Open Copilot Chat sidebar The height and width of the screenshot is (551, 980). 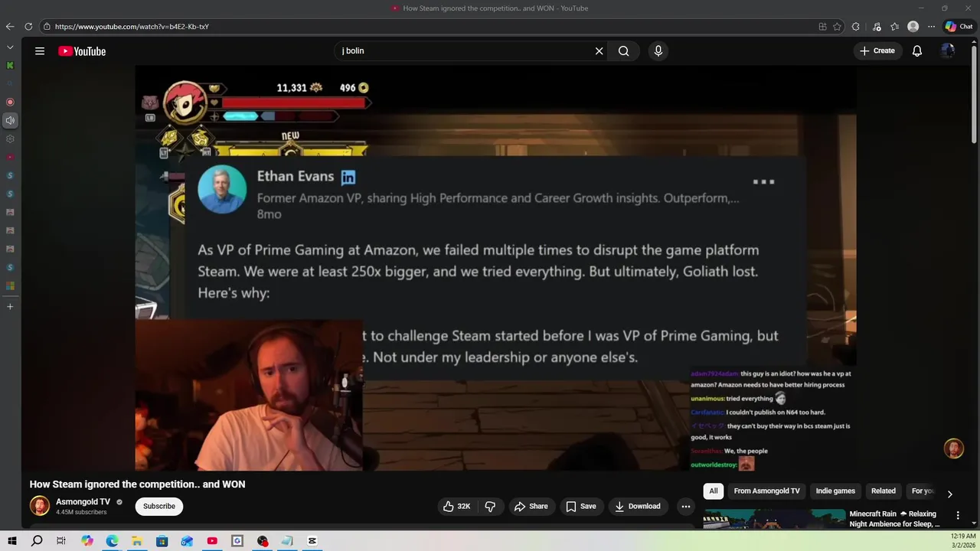tap(959, 27)
